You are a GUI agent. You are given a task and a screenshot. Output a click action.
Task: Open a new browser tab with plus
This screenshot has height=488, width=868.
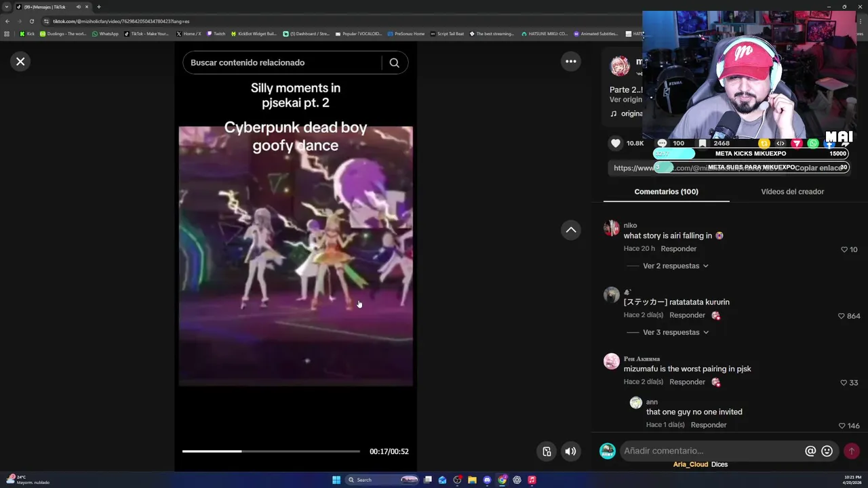[98, 7]
